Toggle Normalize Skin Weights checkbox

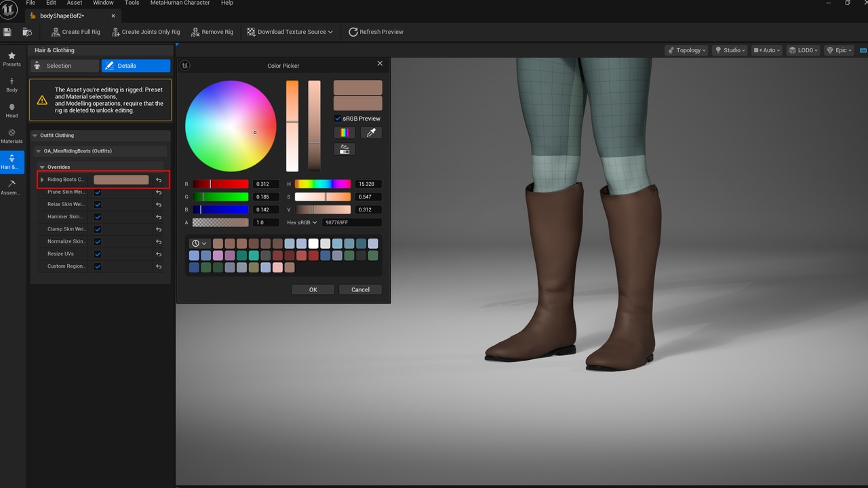98,241
